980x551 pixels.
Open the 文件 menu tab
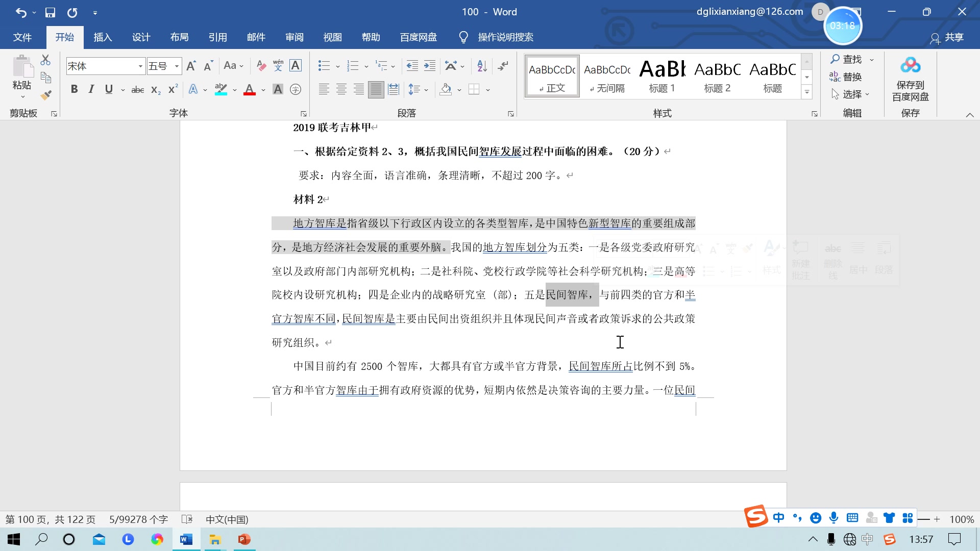[22, 37]
